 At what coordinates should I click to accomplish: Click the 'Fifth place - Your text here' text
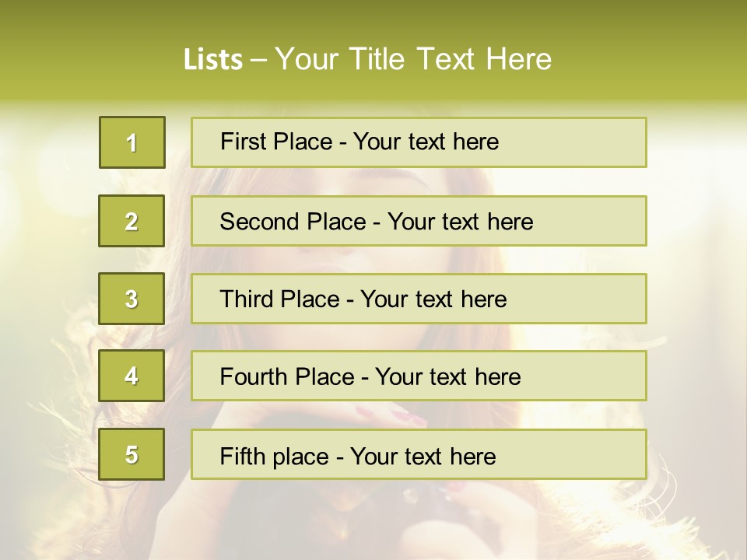358,457
